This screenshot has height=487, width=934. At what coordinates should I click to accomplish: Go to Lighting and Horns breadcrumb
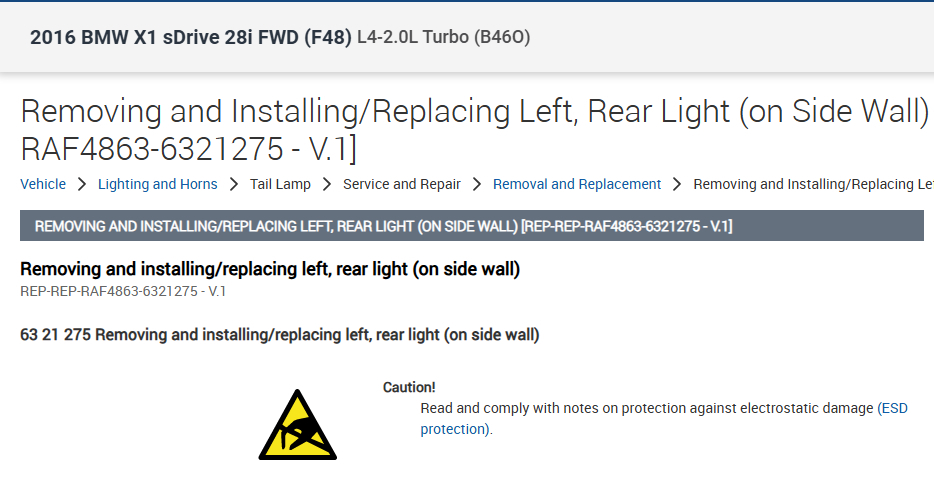click(157, 184)
